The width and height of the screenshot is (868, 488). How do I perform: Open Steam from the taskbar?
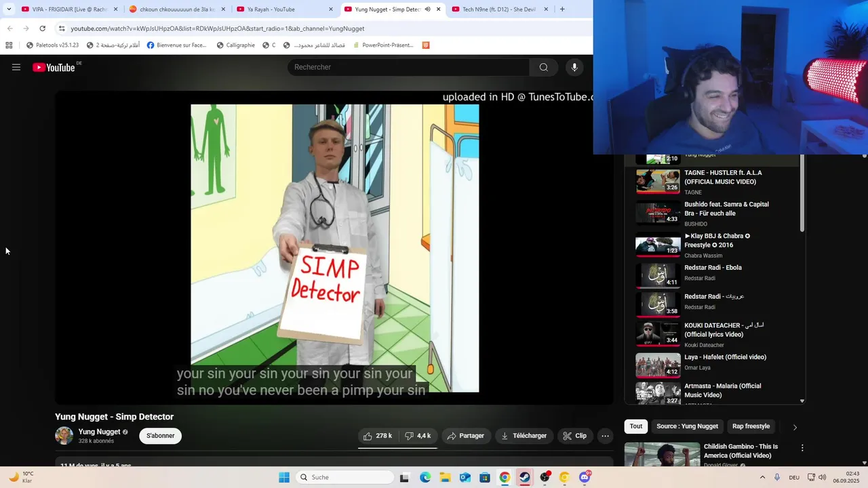[x=525, y=477]
